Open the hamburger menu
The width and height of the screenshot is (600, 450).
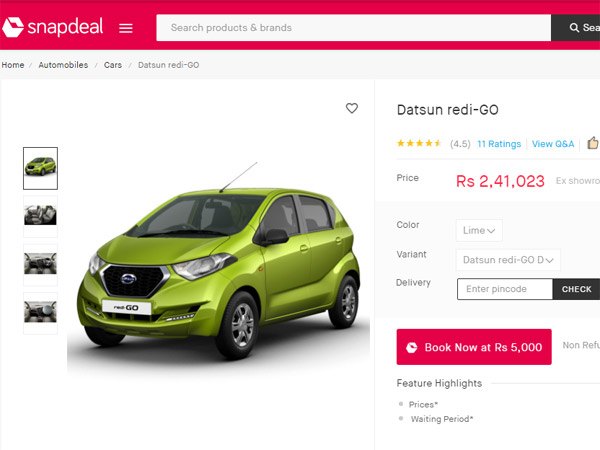coord(126,28)
